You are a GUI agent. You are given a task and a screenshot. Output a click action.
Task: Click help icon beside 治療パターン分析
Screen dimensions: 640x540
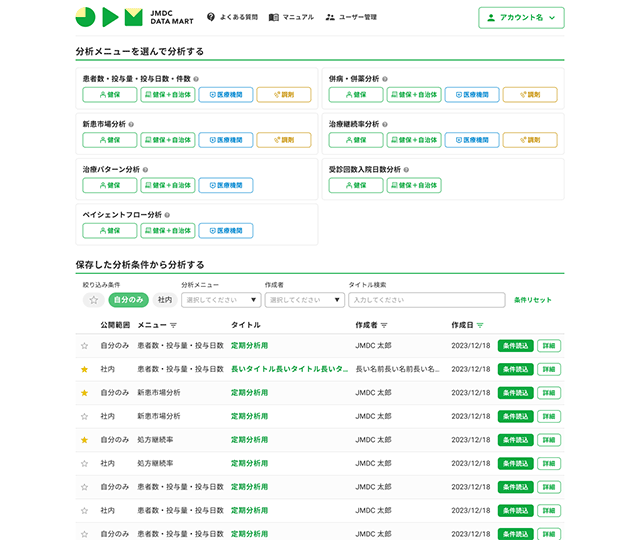145,169
